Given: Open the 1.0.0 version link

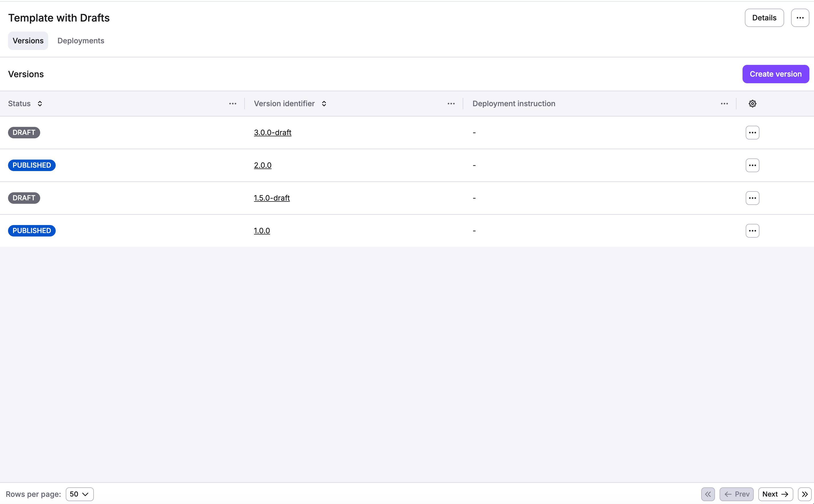Looking at the screenshot, I should (262, 231).
